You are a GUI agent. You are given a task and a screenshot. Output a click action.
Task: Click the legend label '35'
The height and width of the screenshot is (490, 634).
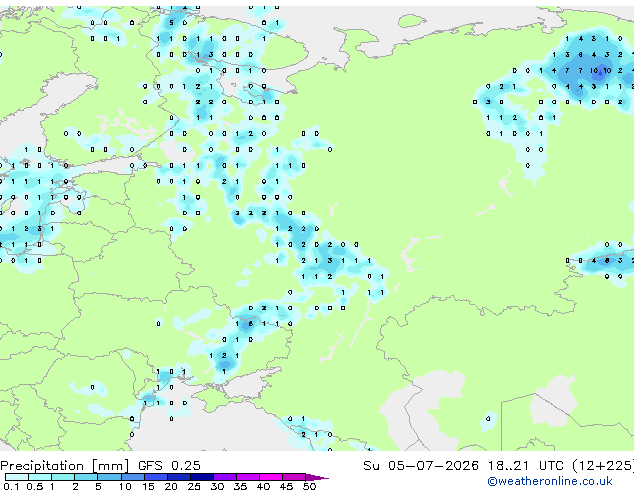tap(240, 486)
